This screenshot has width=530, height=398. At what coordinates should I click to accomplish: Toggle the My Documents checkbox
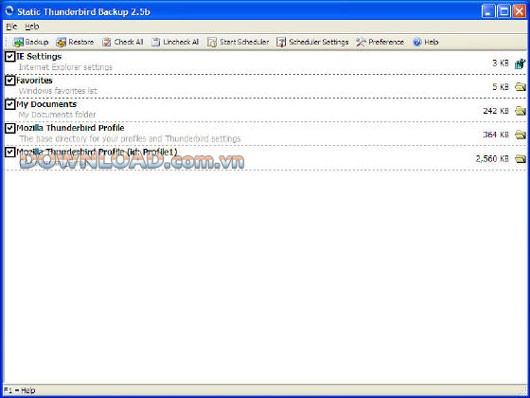click(x=10, y=104)
